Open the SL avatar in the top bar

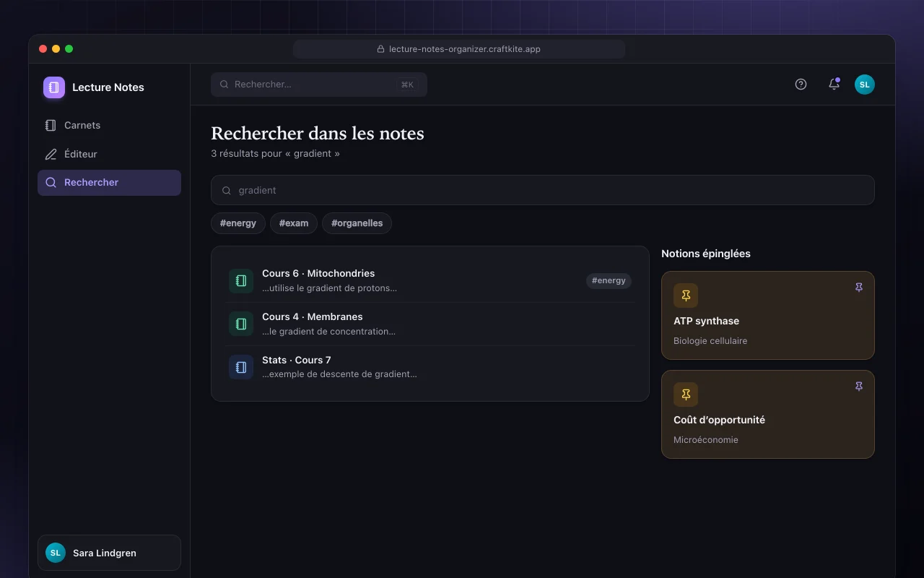click(x=865, y=85)
